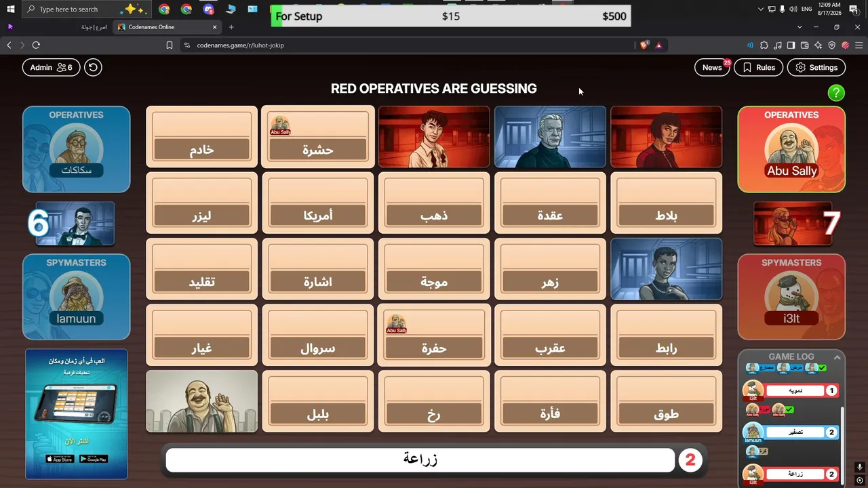Viewport: 868px width, 488px height.
Task: Open the News button
Action: click(712, 67)
